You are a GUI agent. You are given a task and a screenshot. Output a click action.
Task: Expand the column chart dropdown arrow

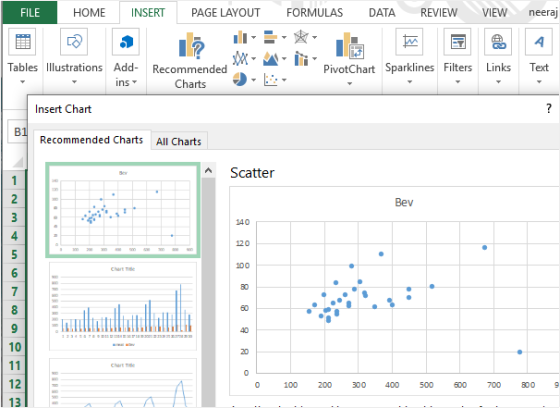pos(254,37)
